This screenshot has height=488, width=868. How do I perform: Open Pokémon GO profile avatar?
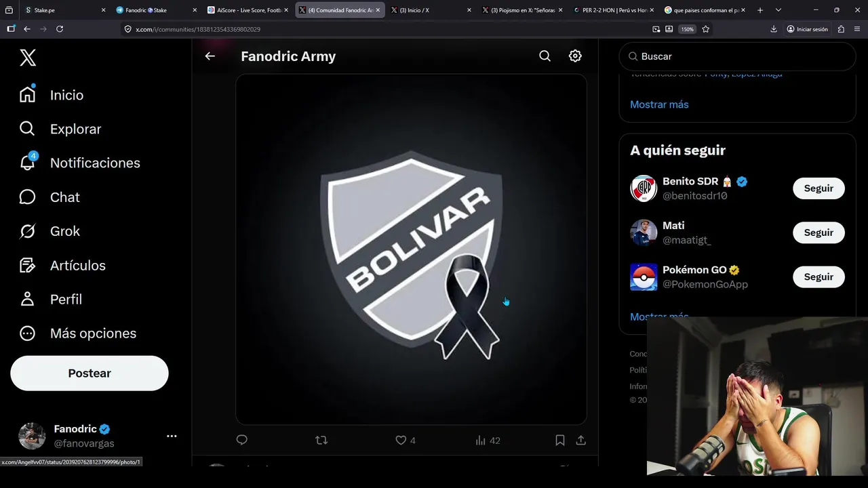click(x=644, y=277)
